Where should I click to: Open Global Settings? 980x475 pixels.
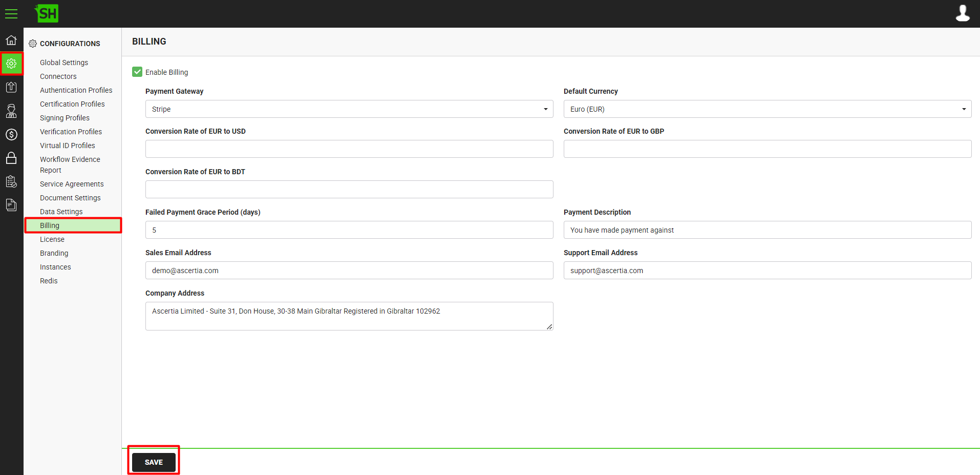click(64, 63)
